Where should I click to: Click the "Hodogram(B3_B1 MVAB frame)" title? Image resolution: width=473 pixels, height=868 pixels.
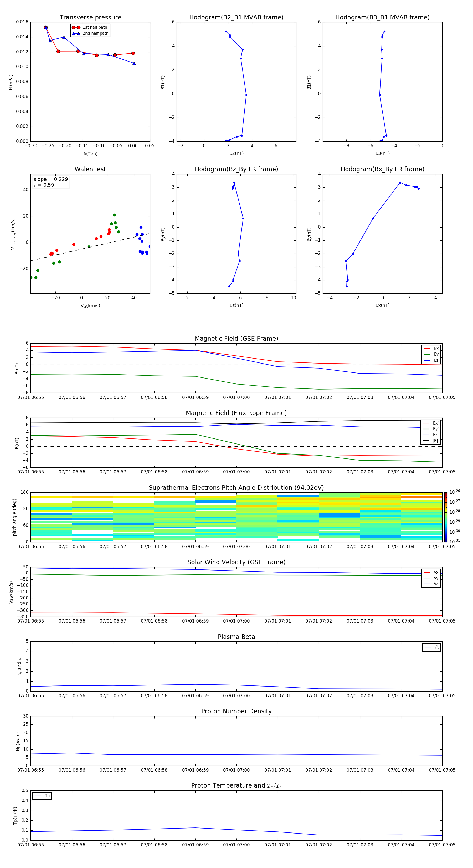click(382, 18)
